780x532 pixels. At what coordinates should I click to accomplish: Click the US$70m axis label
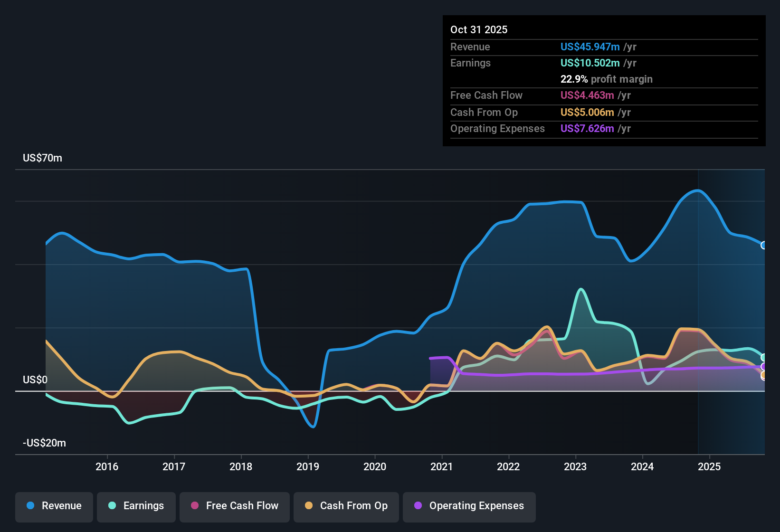pos(43,158)
